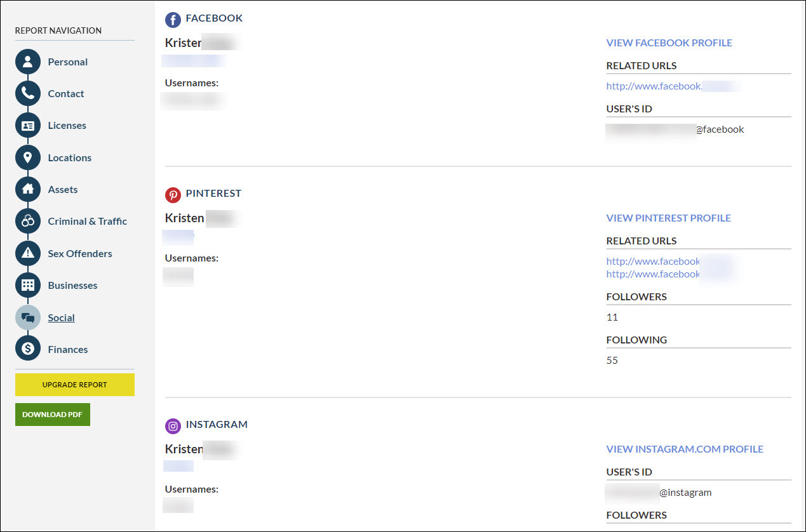Open the Sex Offenders warning icon

coord(28,253)
